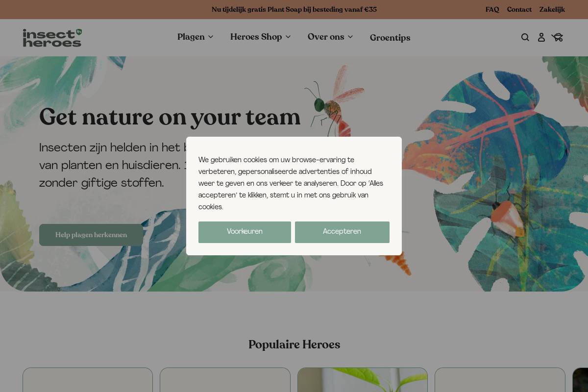Open the Groentips page
The image size is (588, 392).
click(x=390, y=38)
